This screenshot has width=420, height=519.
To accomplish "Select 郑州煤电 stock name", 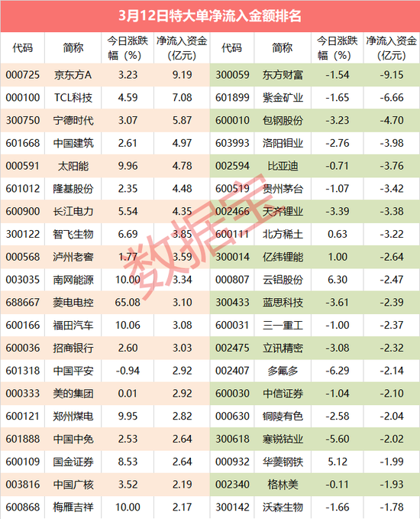I will coord(73,416).
